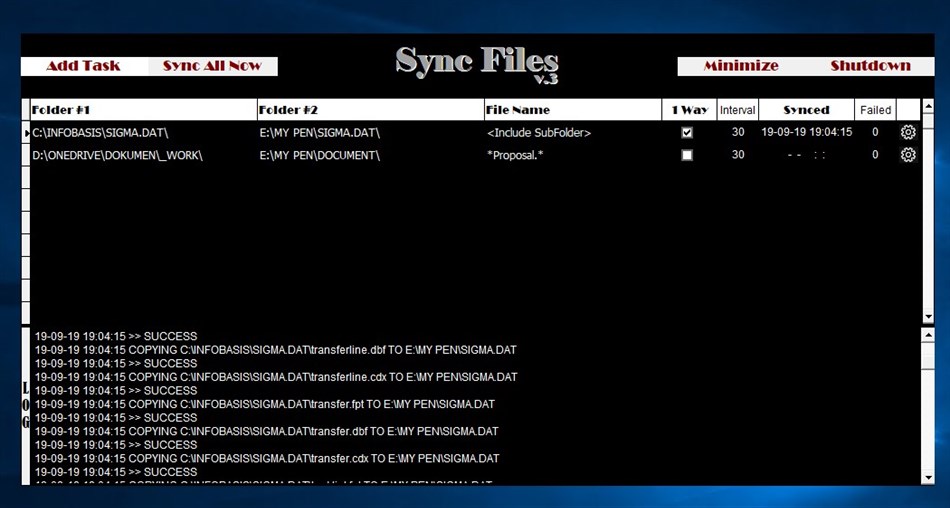This screenshot has width=950, height=508.
Task: Click log line copying transferline.cdx
Action: pos(276,377)
